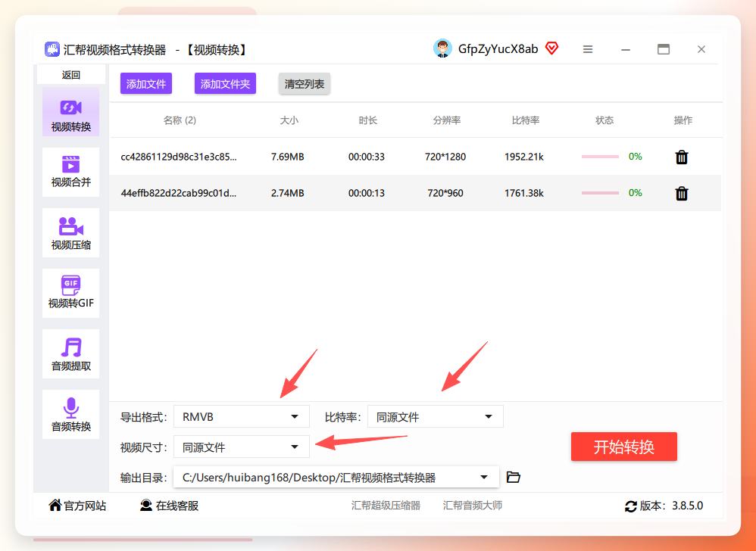Click the 分辨率 column header

446,120
